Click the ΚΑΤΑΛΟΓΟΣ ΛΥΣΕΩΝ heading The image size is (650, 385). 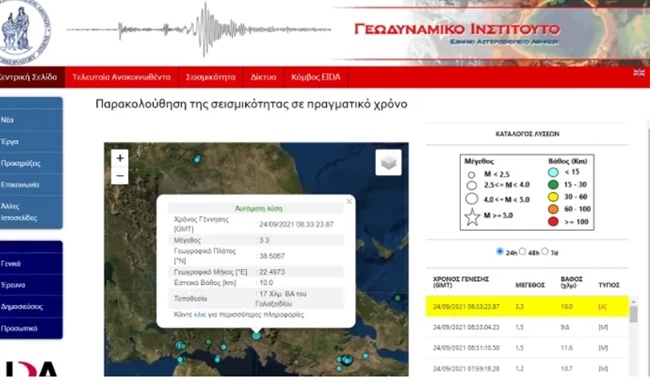527,134
